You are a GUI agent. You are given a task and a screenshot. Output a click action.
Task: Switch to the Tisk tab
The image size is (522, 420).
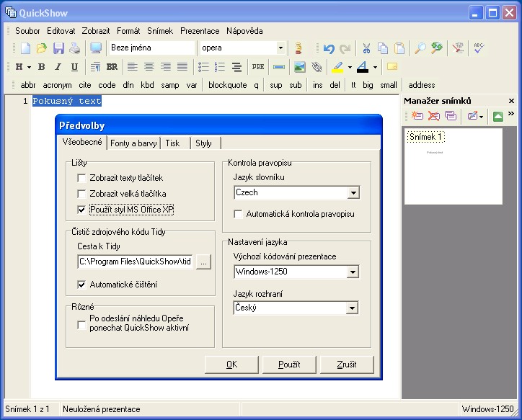(x=173, y=143)
